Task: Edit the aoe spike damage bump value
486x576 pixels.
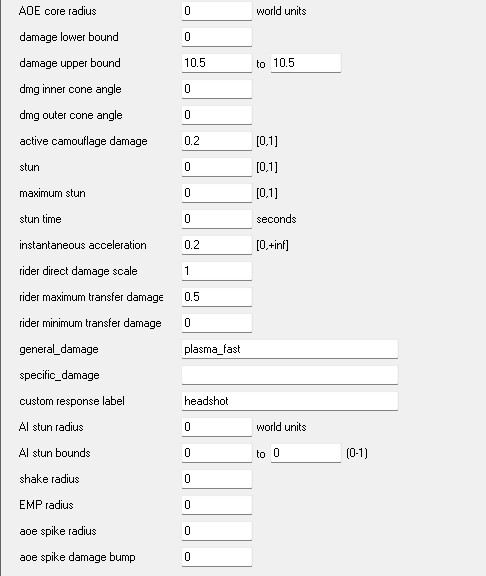Action: pos(217,557)
